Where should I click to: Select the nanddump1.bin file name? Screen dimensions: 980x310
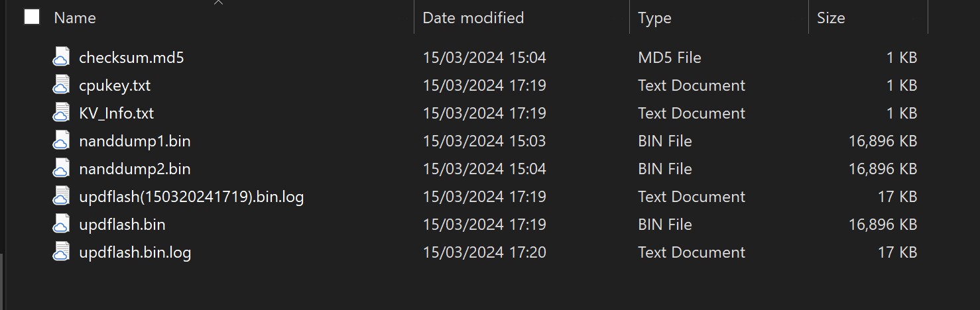135,141
